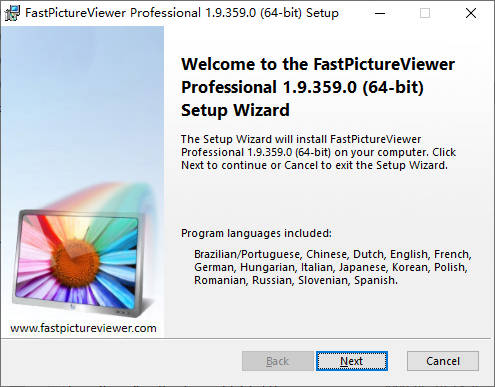Click the 'Program languages included:' label
495x387 pixels.
(x=256, y=233)
